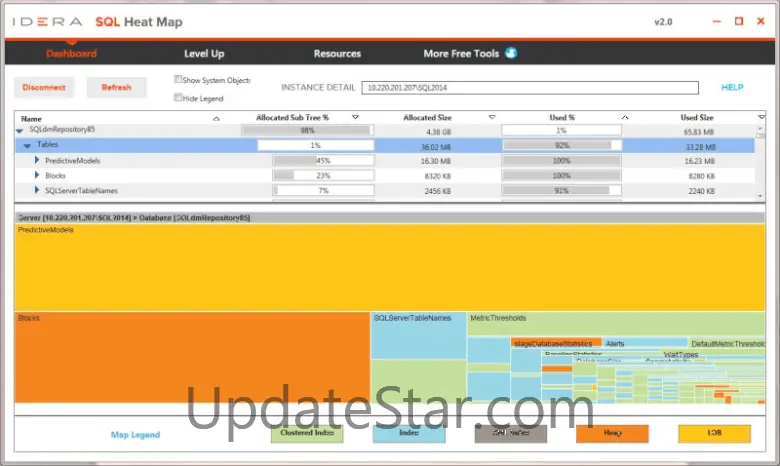The width and height of the screenshot is (780, 466).
Task: Collapse the SQLdmRepository85 tree node
Action: click(19, 130)
